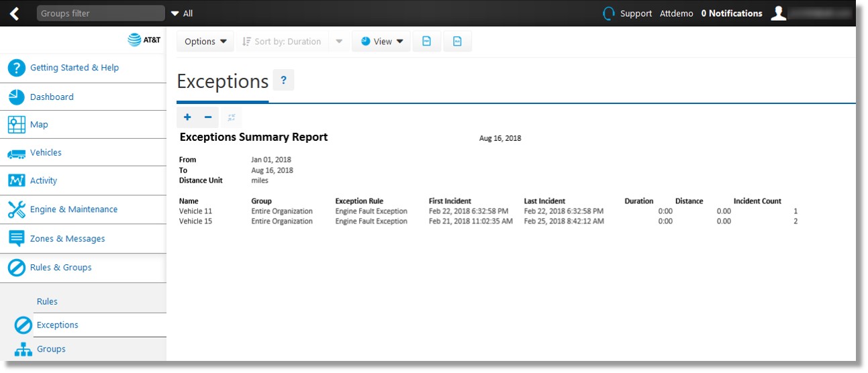Click the Groups filter input field
Image resolution: width=868 pixels, height=373 pixels.
(x=101, y=13)
